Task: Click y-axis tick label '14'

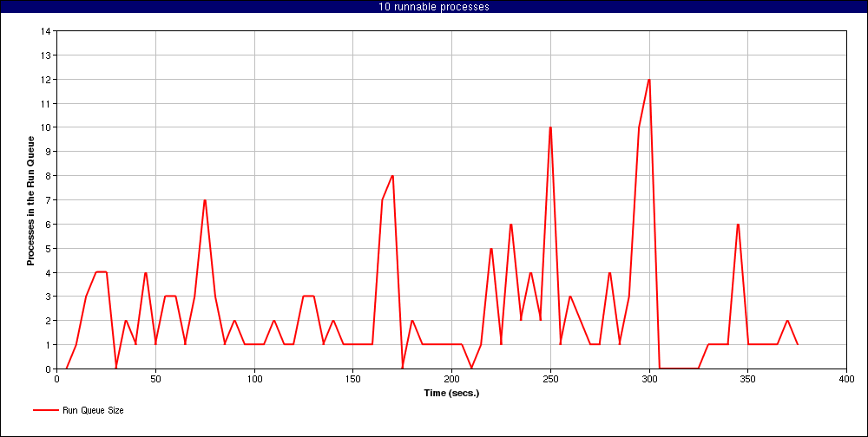Action: tap(45, 31)
